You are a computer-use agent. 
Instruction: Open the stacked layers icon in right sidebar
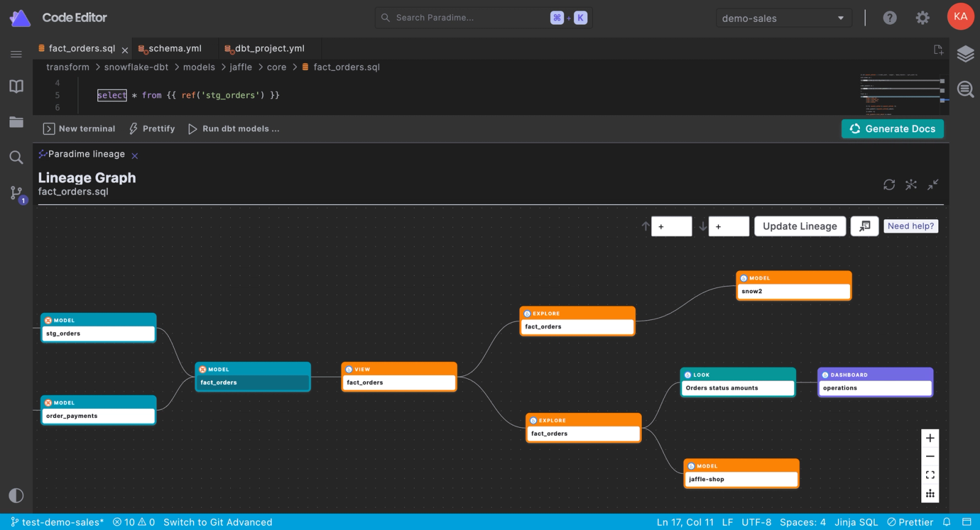pyautogui.click(x=966, y=54)
